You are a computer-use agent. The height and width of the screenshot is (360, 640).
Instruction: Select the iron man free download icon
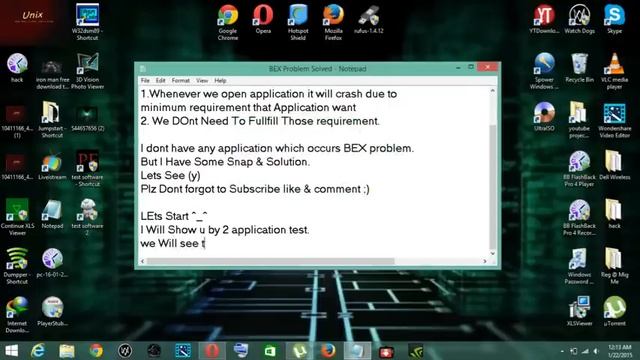point(52,74)
